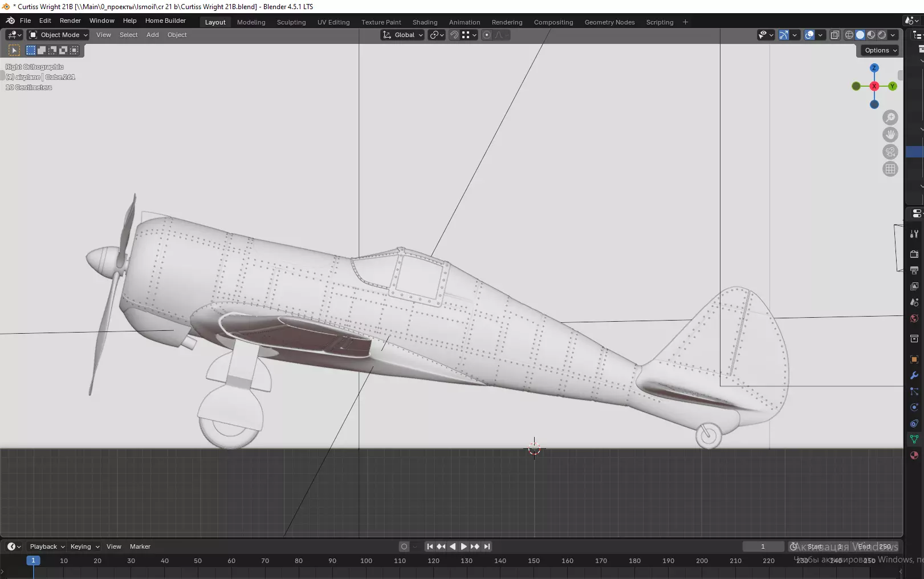Switch to wireframe viewport shading
924x579 pixels.
[x=849, y=35]
